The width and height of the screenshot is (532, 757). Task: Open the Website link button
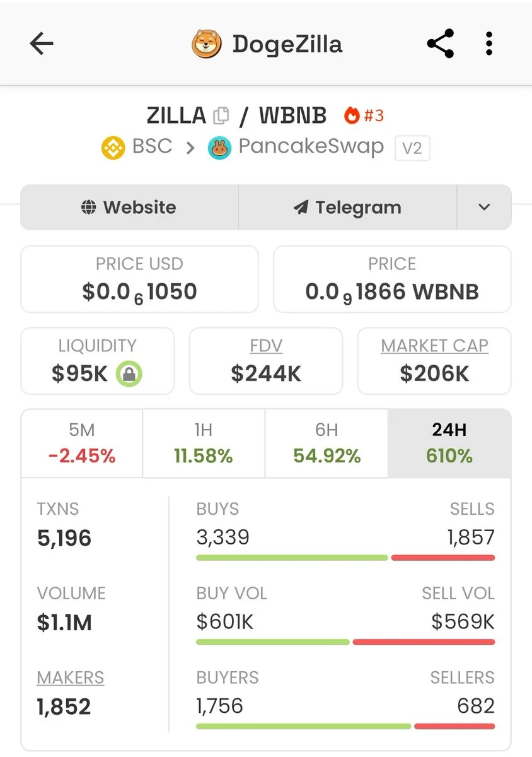129,208
